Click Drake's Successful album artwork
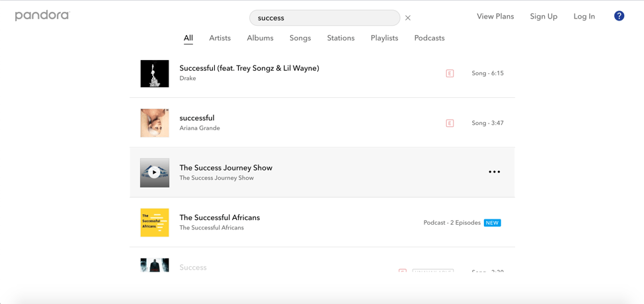This screenshot has height=304, width=644. (x=154, y=73)
